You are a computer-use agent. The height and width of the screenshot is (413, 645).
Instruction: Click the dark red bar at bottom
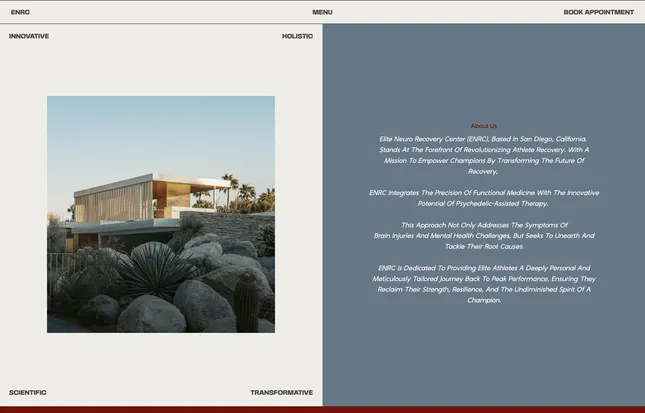coord(322,409)
